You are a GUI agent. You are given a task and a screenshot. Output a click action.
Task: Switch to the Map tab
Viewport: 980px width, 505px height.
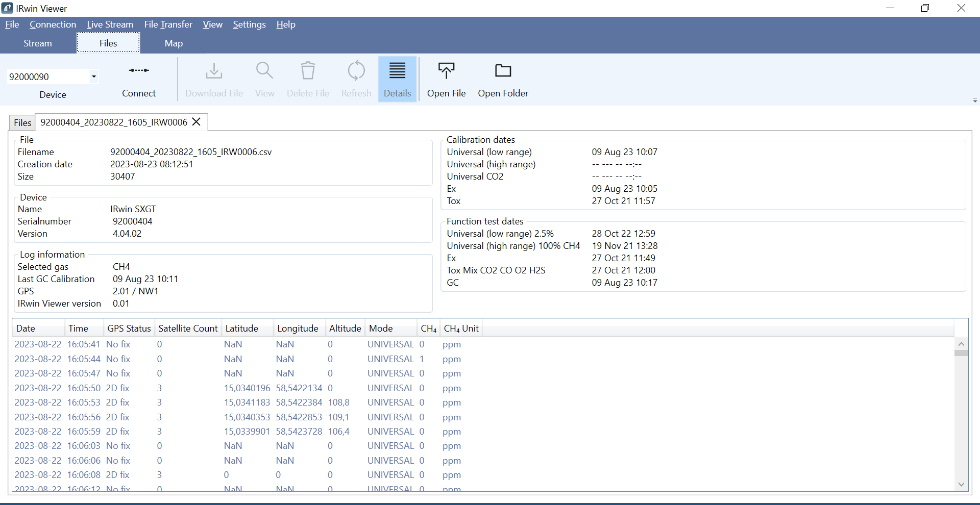pyautogui.click(x=174, y=43)
